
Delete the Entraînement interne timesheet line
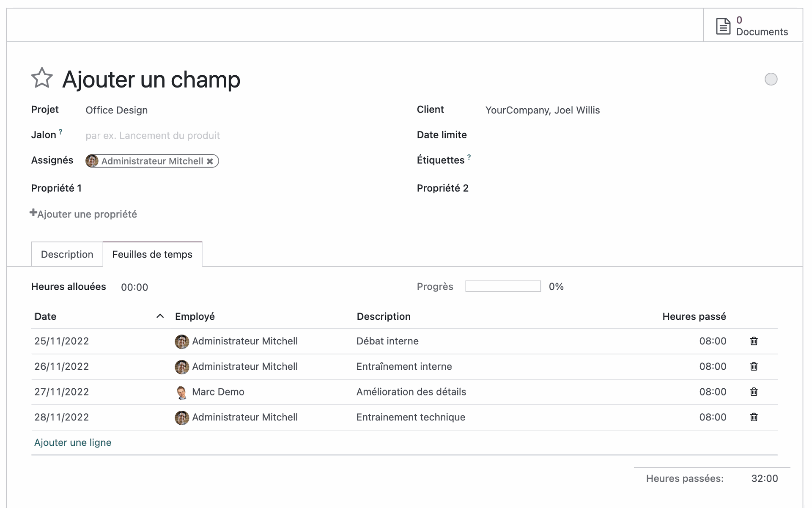pyautogui.click(x=754, y=366)
